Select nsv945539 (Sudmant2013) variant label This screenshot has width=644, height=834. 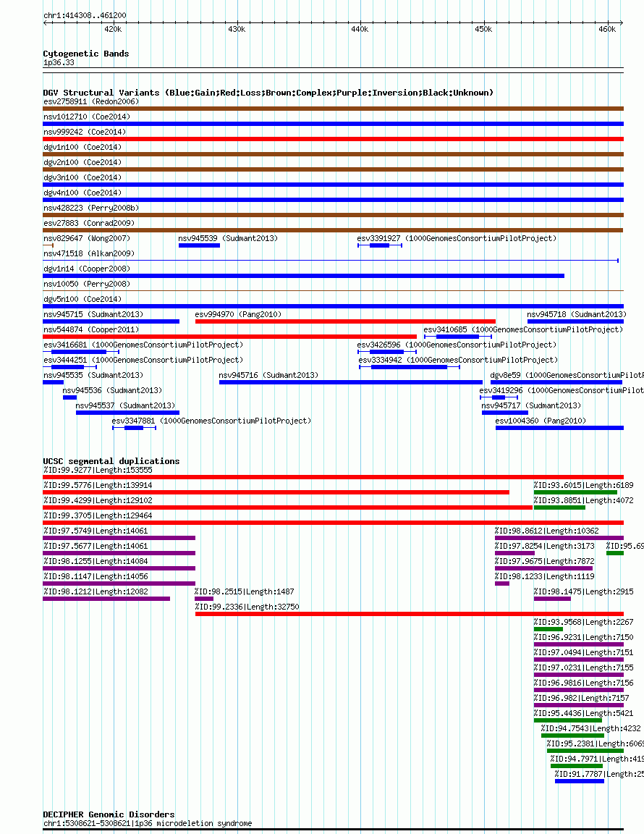tap(228, 239)
